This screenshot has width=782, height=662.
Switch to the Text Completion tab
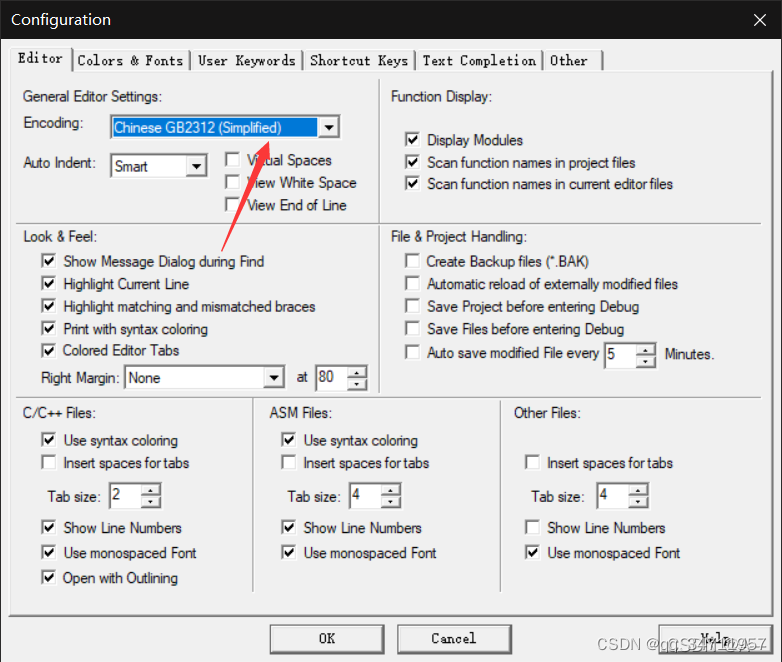click(x=479, y=61)
